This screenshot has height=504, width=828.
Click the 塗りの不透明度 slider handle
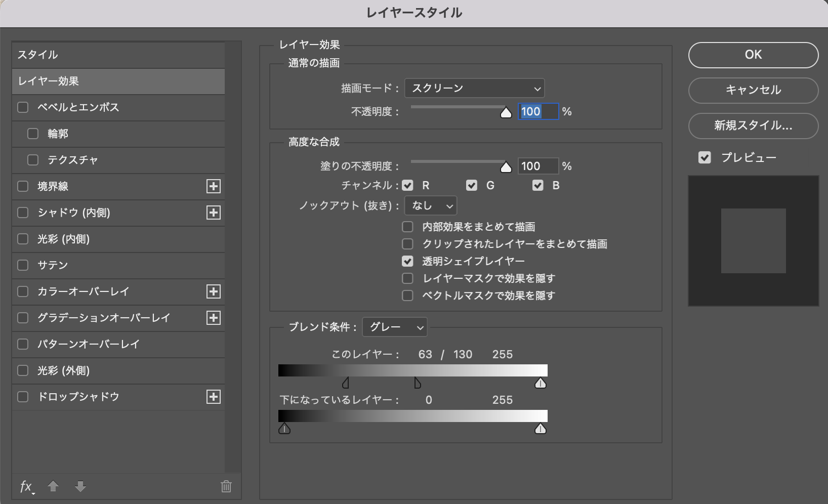[506, 167]
